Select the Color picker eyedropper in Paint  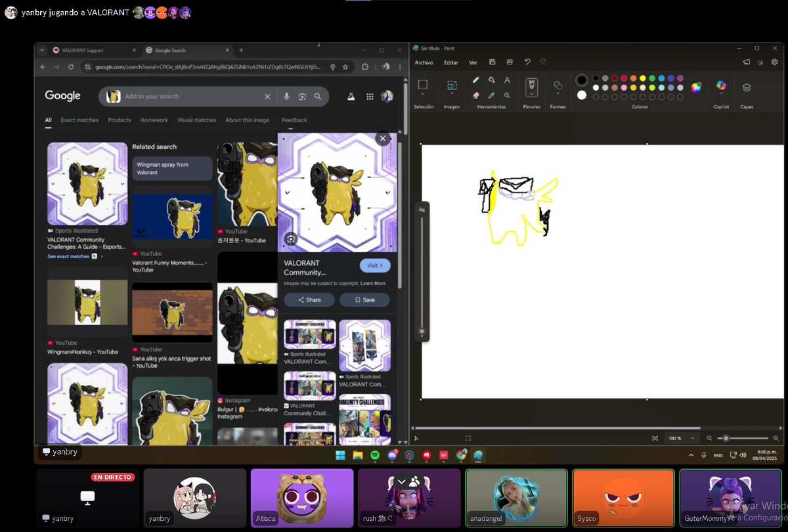491,95
